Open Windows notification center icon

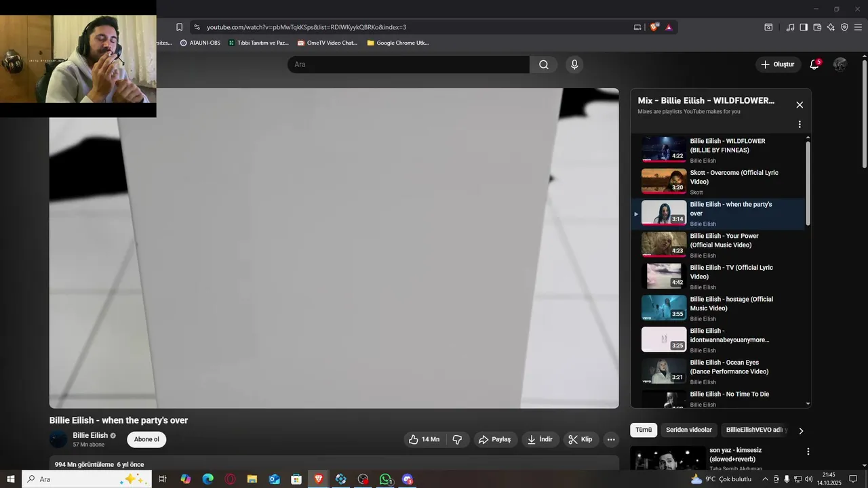(x=854, y=479)
